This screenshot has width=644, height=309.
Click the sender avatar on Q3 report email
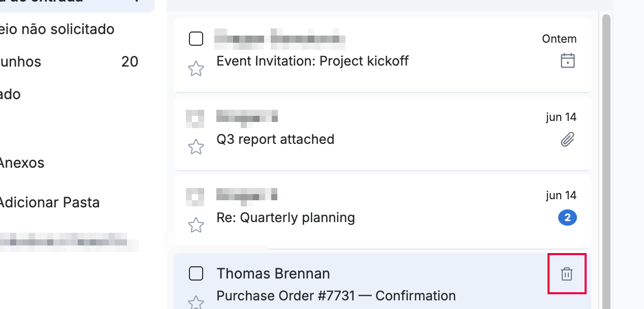click(196, 118)
